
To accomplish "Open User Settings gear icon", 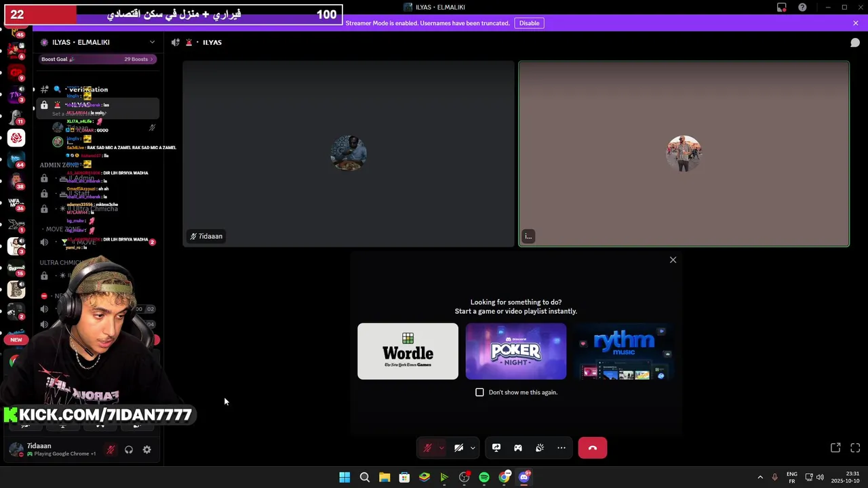I will (x=146, y=449).
